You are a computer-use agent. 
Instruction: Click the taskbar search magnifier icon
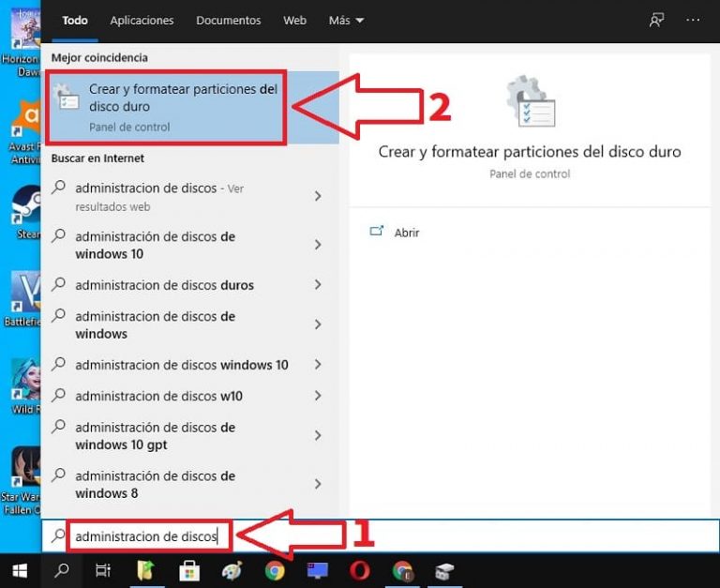click(x=62, y=571)
